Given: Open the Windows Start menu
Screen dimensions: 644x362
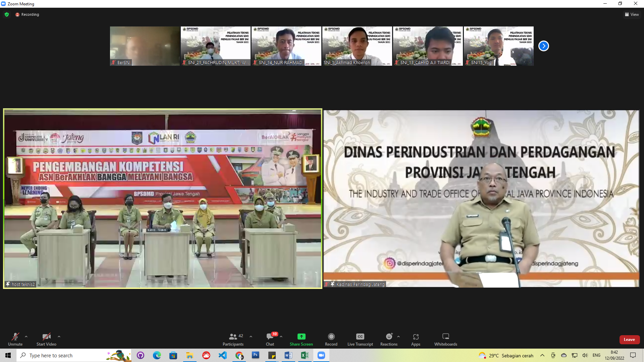Looking at the screenshot, I should [8, 355].
